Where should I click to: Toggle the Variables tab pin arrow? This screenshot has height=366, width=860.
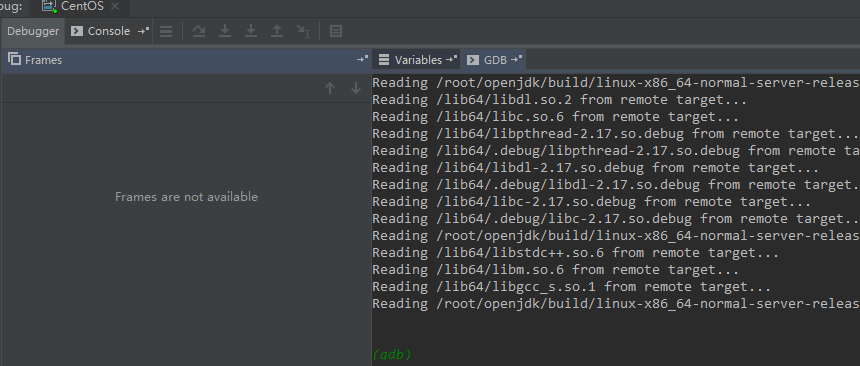[451, 59]
